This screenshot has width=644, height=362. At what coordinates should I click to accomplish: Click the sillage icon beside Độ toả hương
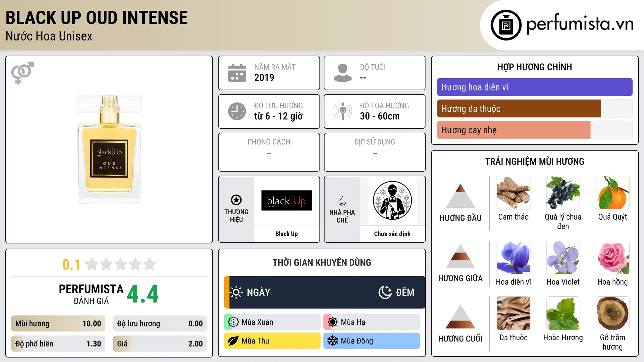[343, 111]
